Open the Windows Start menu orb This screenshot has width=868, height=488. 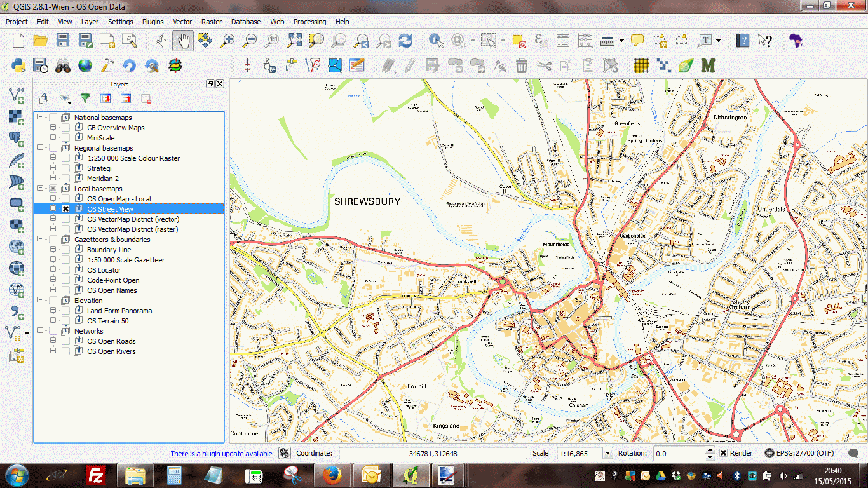tap(16, 475)
